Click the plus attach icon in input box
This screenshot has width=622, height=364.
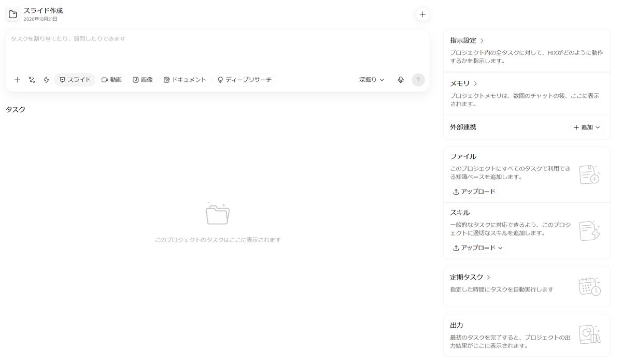(17, 80)
